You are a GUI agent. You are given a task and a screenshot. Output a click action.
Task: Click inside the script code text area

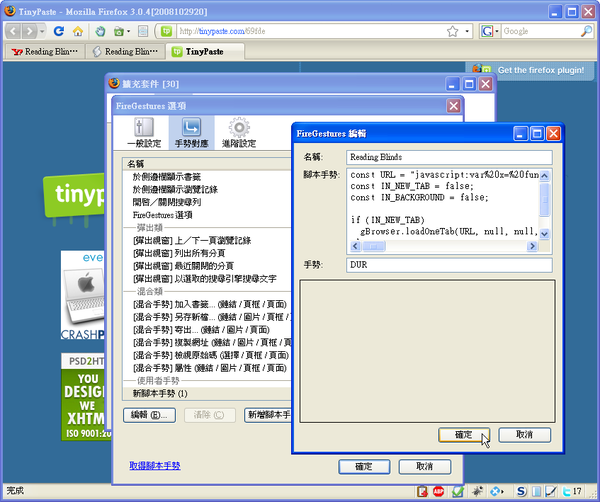pyautogui.click(x=443, y=204)
